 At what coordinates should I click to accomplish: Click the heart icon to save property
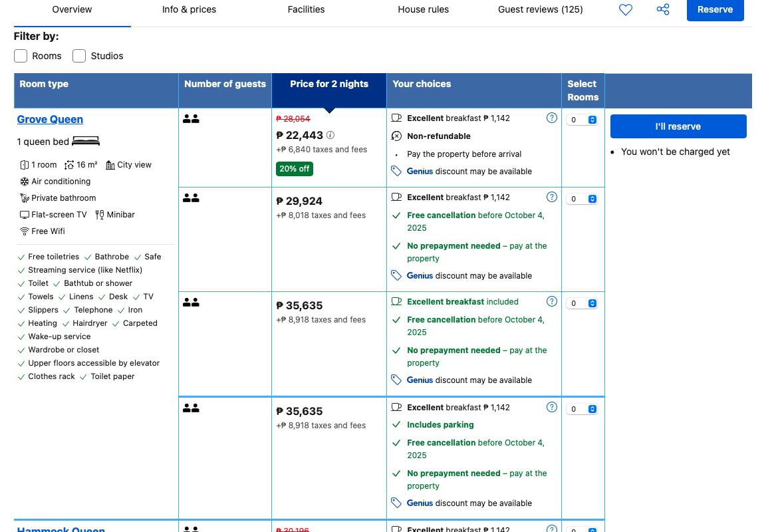coord(625,10)
